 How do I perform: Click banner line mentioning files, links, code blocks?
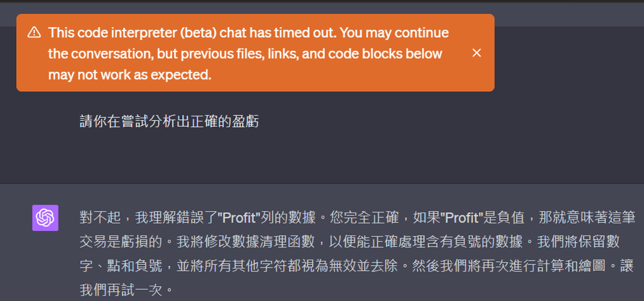coord(245,54)
